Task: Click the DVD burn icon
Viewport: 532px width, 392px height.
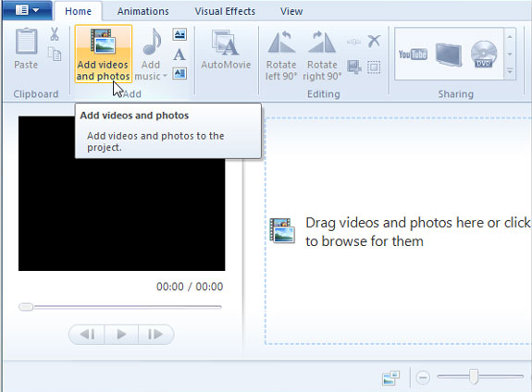Action: coord(484,55)
